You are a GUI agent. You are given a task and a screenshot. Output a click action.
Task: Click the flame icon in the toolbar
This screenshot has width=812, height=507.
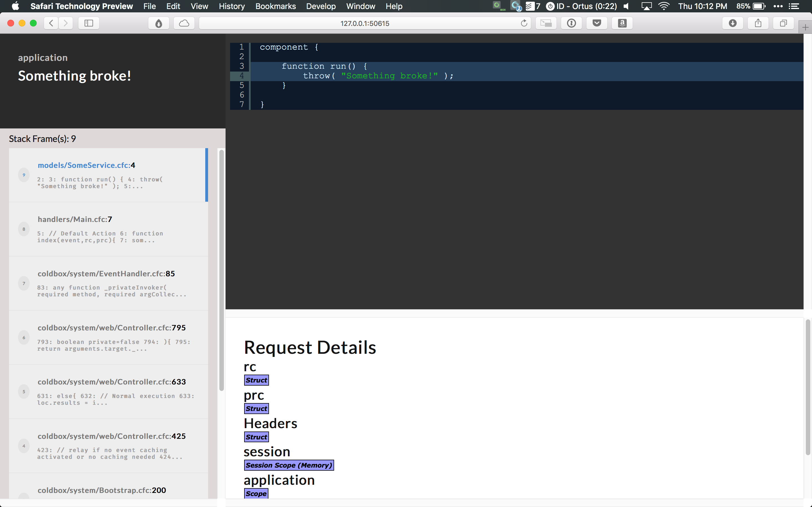(x=159, y=23)
